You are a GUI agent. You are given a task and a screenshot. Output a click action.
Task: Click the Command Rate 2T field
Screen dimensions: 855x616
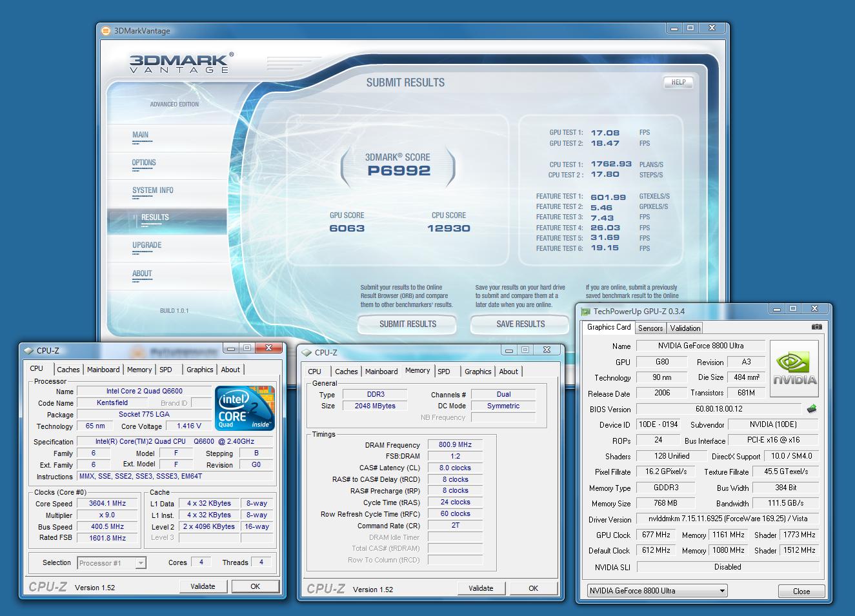point(455,525)
